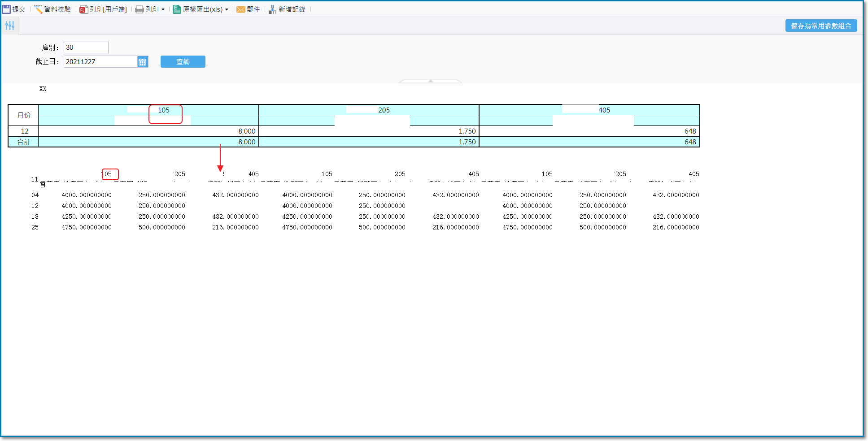Expand the 原樣匯出(xls) dropdown arrow

pos(227,9)
